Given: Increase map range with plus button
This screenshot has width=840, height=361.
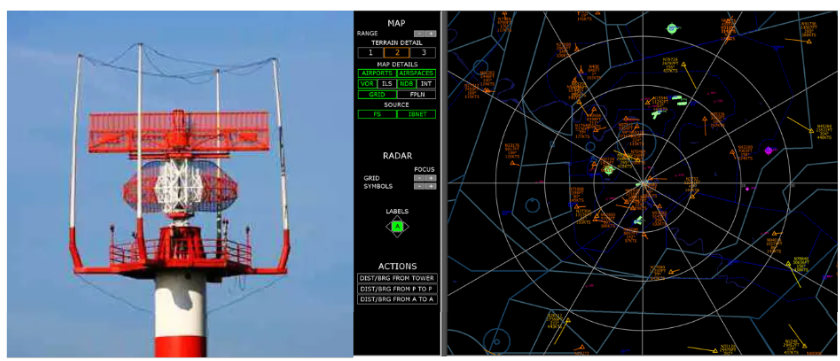Looking at the screenshot, I should 432,33.
